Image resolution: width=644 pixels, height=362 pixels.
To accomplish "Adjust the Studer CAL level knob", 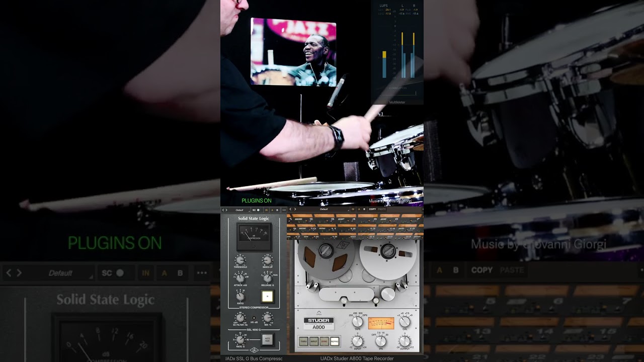I will (405, 322).
